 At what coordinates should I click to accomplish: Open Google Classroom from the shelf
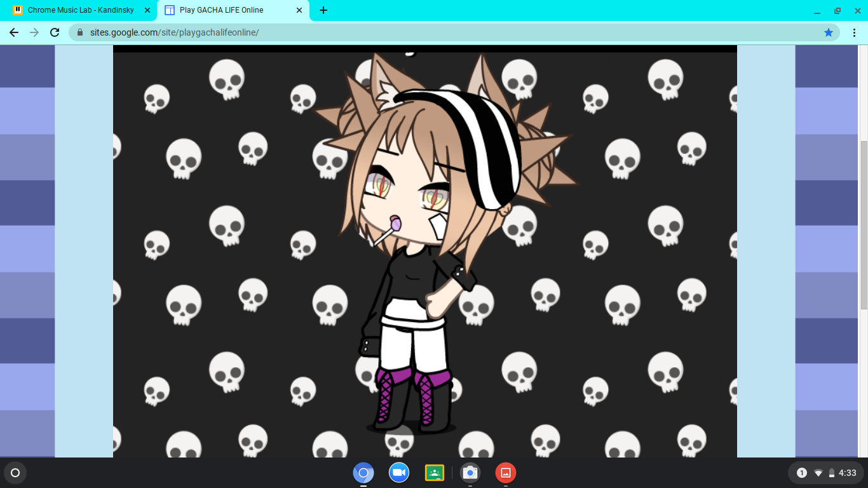point(435,473)
